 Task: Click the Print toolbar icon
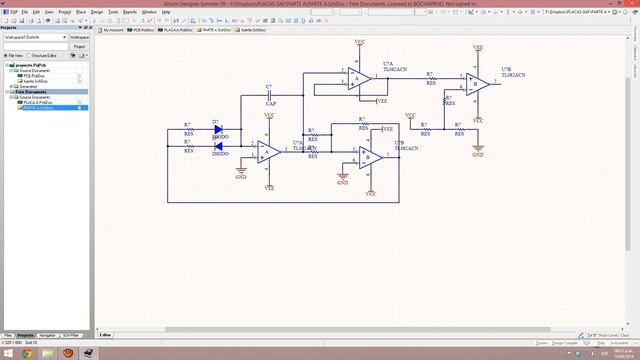tap(31, 20)
